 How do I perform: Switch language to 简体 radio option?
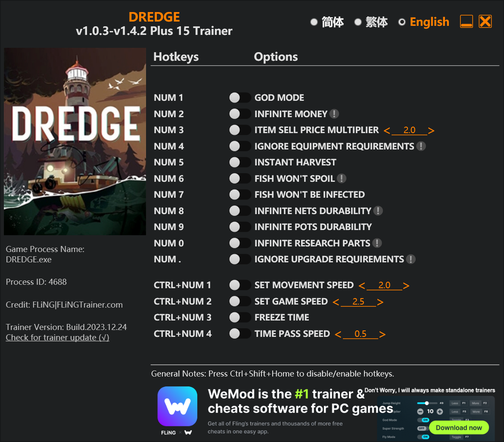point(314,22)
